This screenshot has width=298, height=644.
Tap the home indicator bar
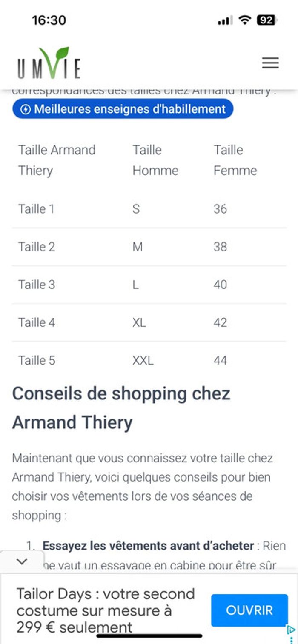149,636
